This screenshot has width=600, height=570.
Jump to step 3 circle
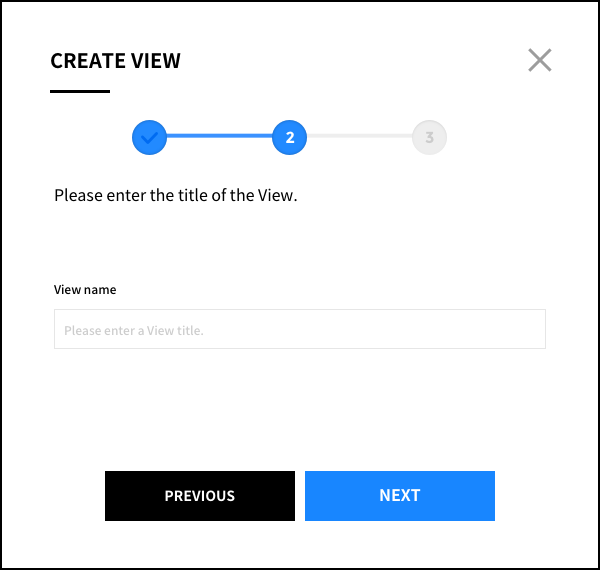coord(429,137)
